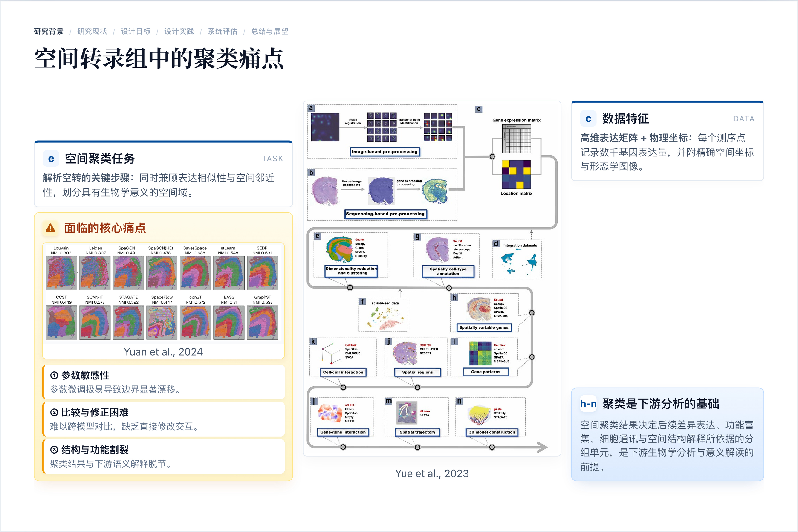Click the 'e' badge beside 空间聚类任务
798x532 pixels.
coord(51,159)
